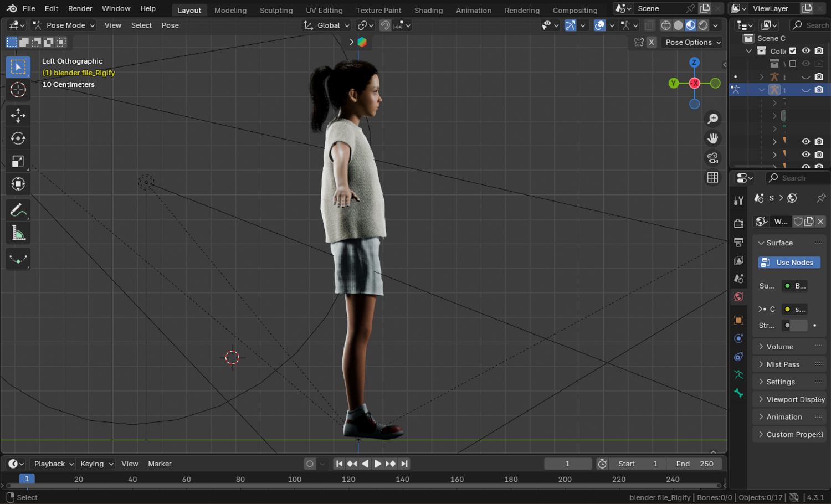
Task: Open the Global transform orientation dropdown
Action: pos(327,25)
